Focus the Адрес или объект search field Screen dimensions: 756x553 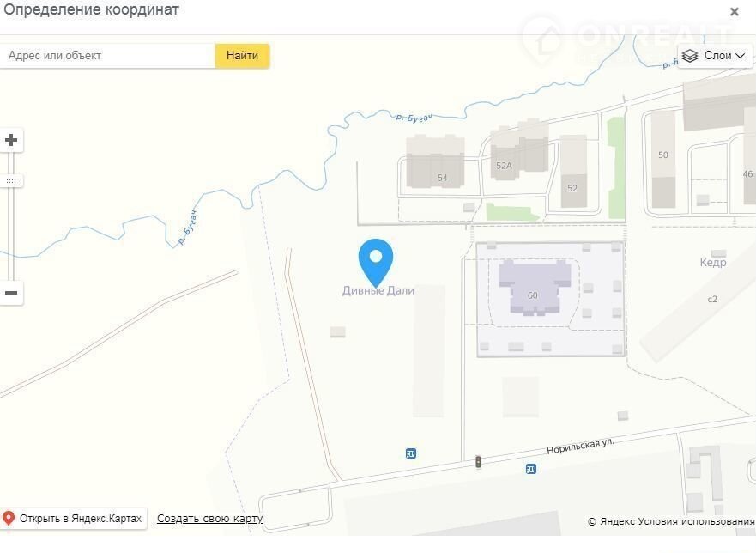coord(107,56)
